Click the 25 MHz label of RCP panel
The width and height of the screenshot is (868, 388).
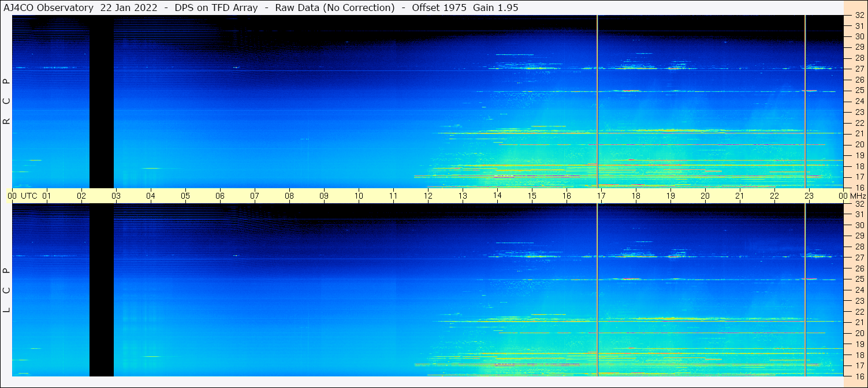(859, 90)
